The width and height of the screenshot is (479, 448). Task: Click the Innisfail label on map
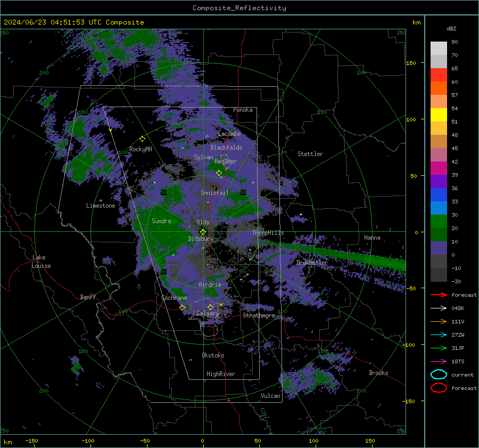click(x=214, y=193)
